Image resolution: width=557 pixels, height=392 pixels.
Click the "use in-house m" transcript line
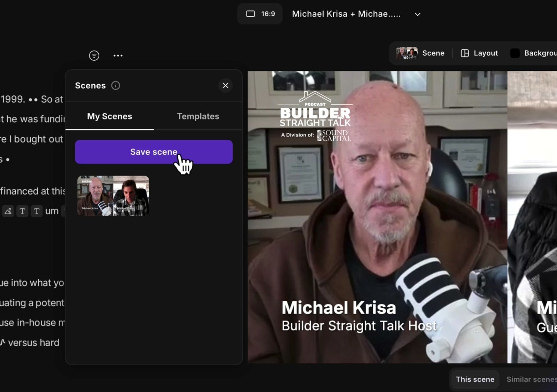point(32,323)
